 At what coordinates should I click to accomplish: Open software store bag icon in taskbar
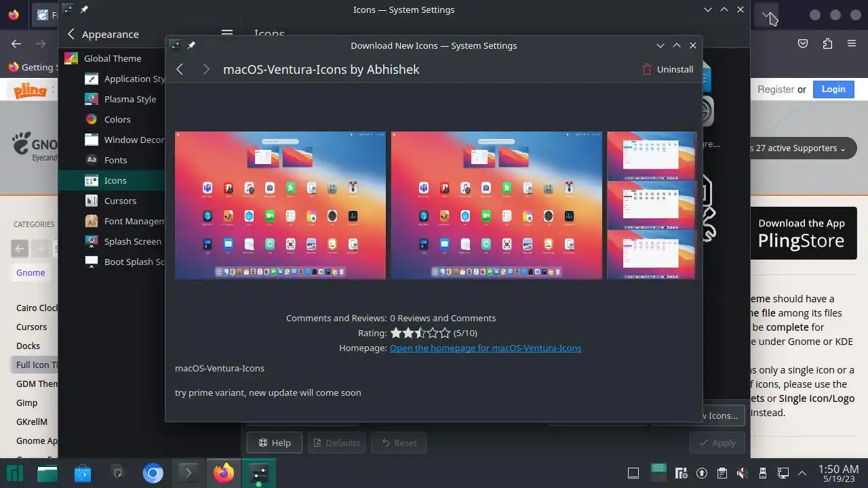[82, 472]
